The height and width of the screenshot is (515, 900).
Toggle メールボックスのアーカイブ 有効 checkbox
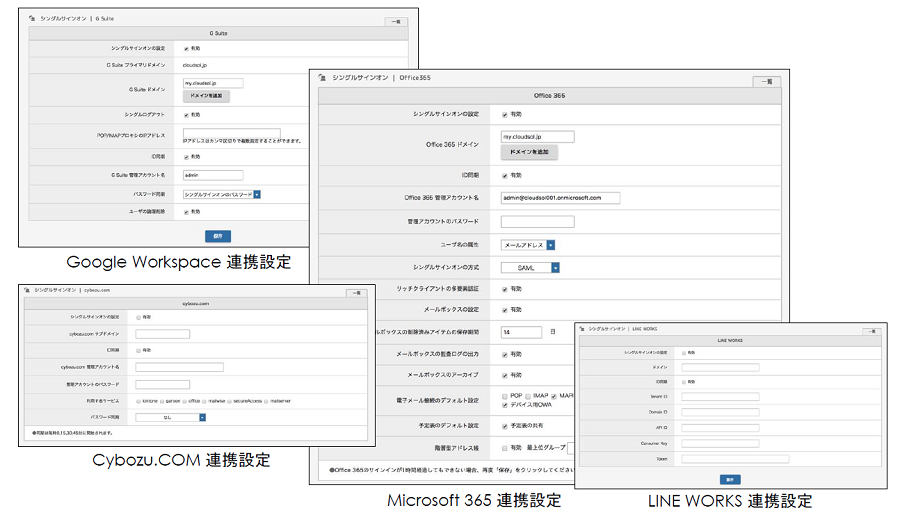(x=505, y=375)
